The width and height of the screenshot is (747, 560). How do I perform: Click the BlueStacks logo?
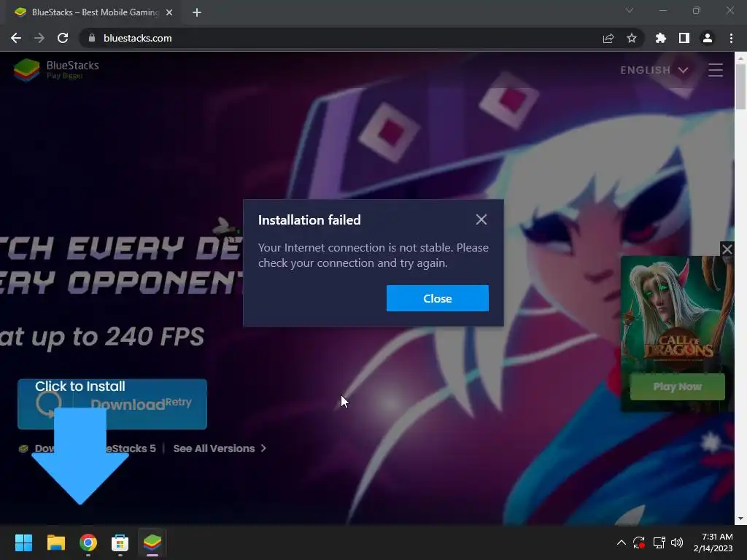coord(56,70)
